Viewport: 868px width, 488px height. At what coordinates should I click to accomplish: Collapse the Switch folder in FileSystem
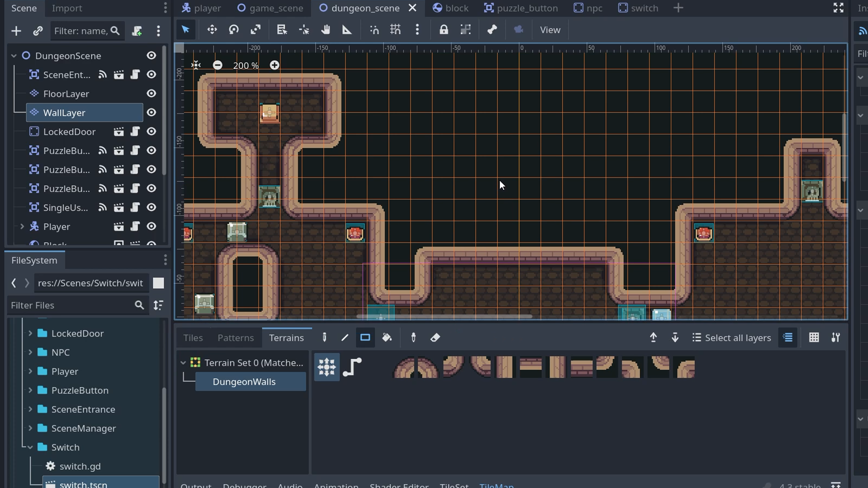click(x=29, y=447)
